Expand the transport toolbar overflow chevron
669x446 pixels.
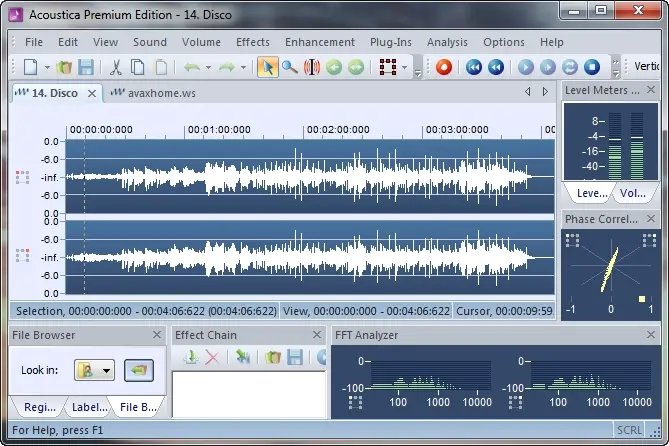point(616,67)
